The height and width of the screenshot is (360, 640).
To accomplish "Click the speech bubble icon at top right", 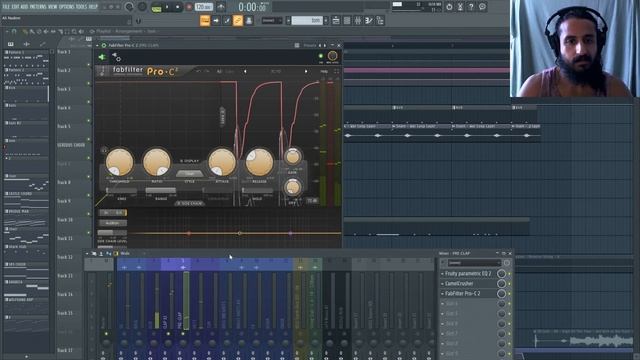I will 482,7.
